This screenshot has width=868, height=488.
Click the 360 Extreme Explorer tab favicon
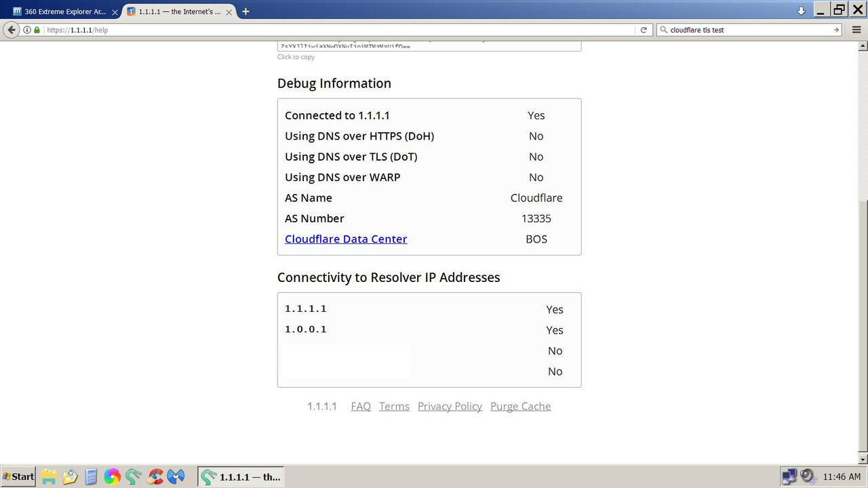[17, 12]
